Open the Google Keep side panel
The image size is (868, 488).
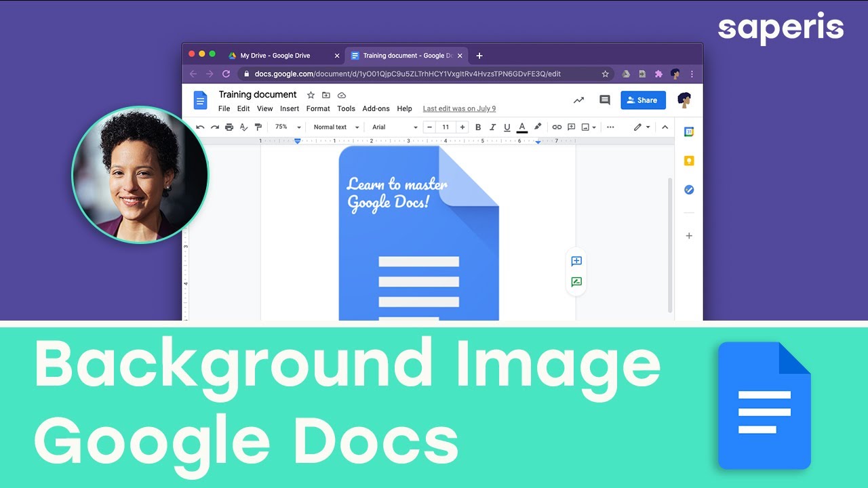click(x=689, y=161)
